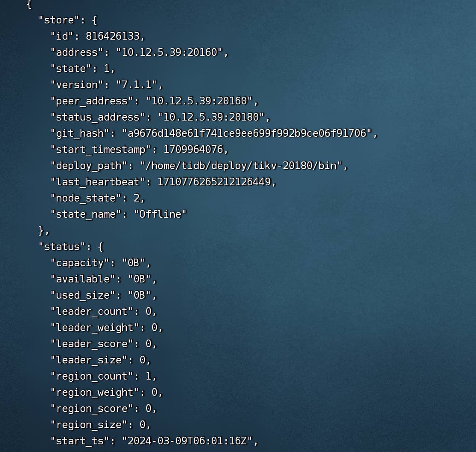Click the "store" key
The height and width of the screenshot is (452, 476).
pyautogui.click(x=56, y=20)
